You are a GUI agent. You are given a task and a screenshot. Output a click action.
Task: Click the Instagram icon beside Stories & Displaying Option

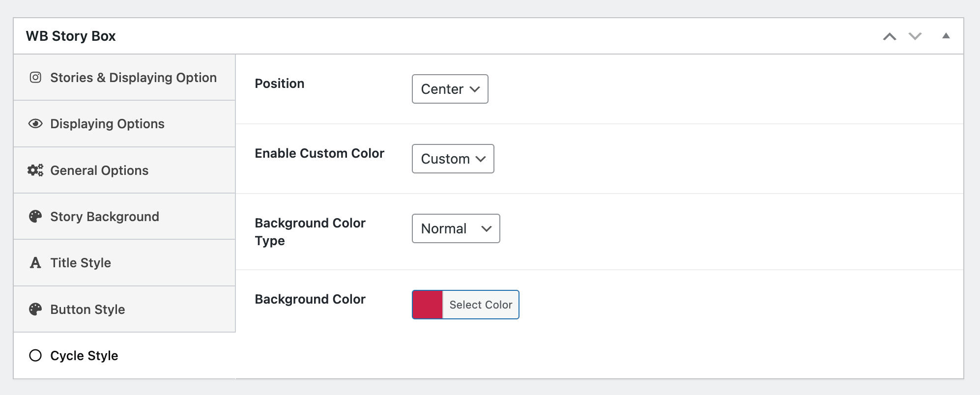point(35,78)
